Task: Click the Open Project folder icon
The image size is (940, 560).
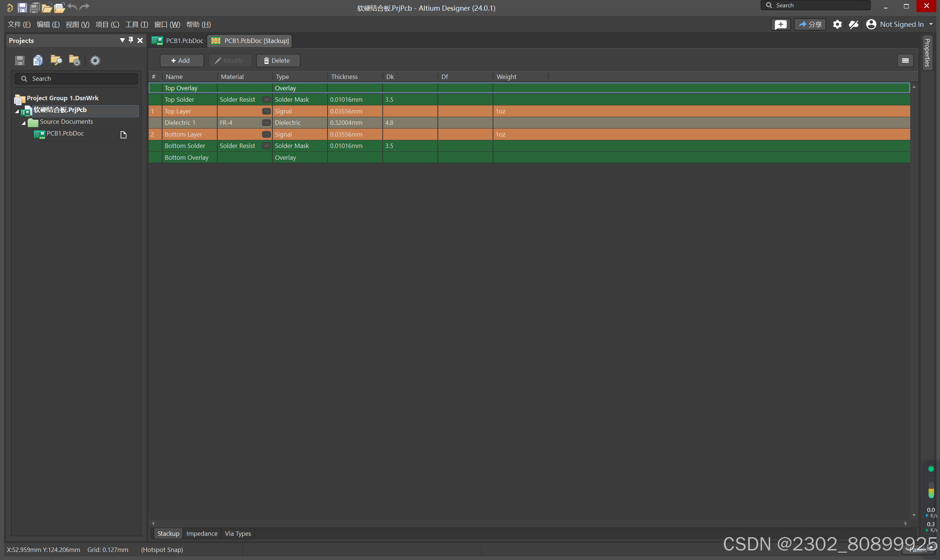Action: click(x=59, y=7)
